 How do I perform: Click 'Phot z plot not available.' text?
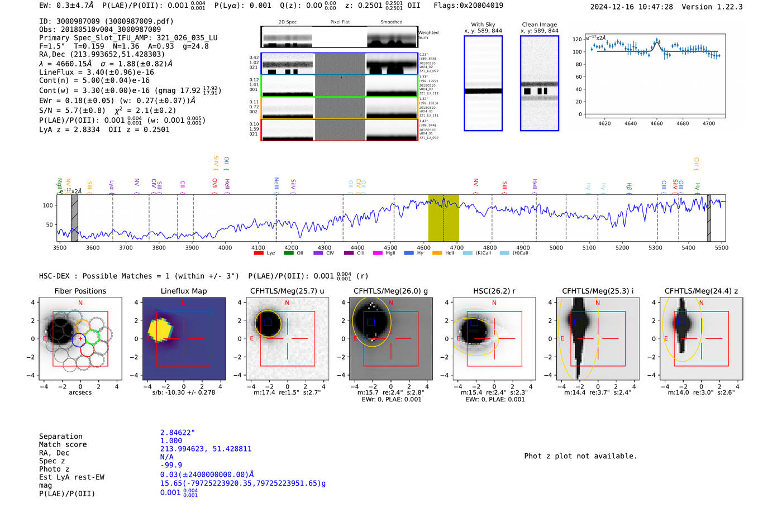point(580,456)
